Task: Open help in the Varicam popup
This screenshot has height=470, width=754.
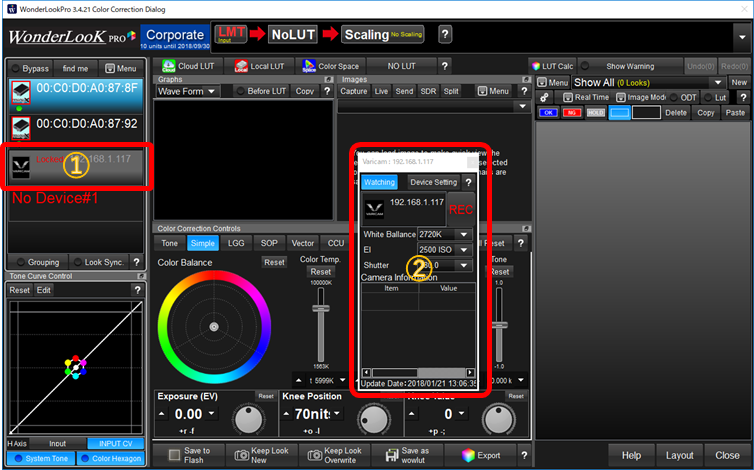Action: pyautogui.click(x=468, y=182)
